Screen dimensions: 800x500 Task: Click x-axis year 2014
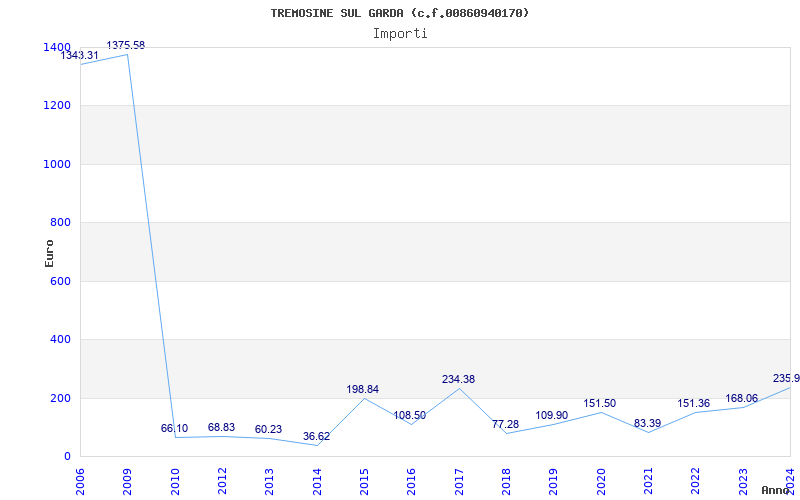point(317,481)
